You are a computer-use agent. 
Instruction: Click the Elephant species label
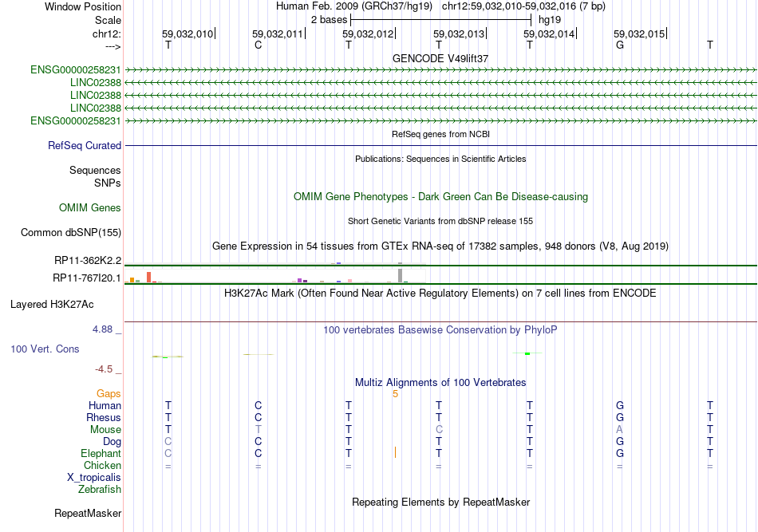101,454
